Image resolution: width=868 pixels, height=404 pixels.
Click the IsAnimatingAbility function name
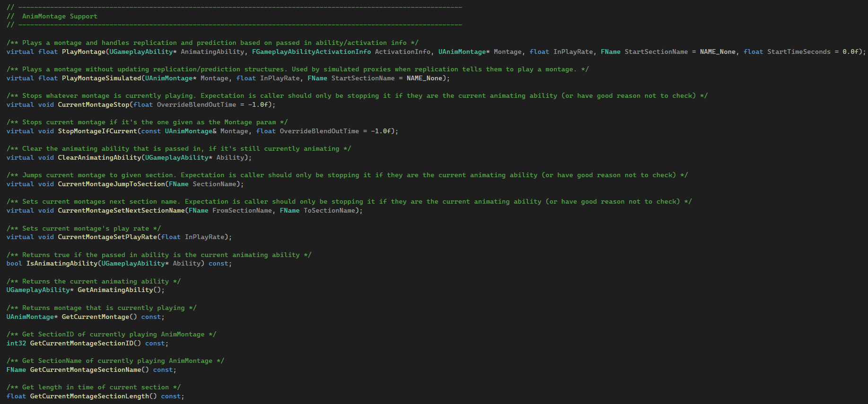pos(62,263)
